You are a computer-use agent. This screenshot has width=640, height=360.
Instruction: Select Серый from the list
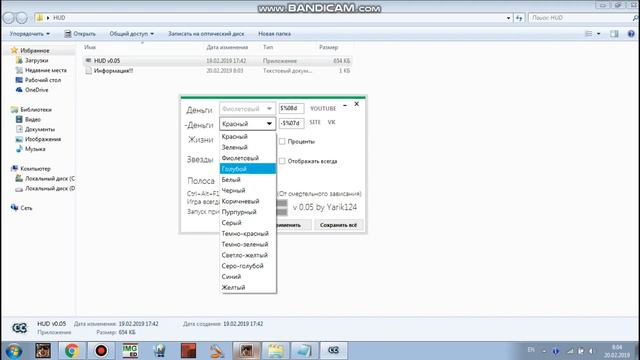point(248,223)
